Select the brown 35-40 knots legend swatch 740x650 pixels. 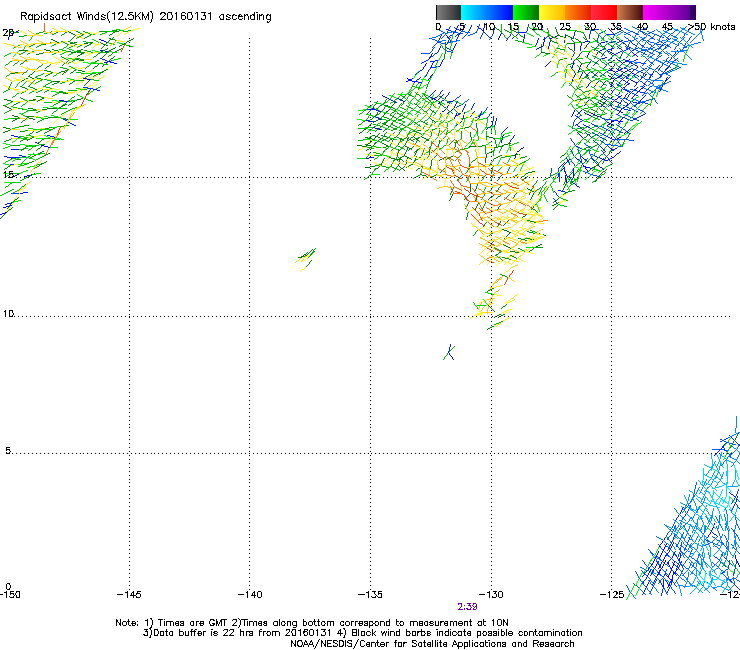coord(630,12)
